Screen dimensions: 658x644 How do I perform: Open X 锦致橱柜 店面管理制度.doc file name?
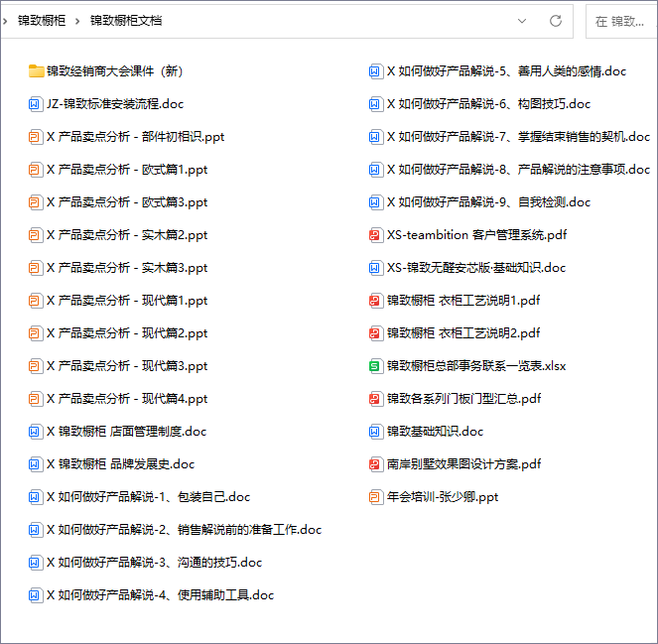pos(126,432)
